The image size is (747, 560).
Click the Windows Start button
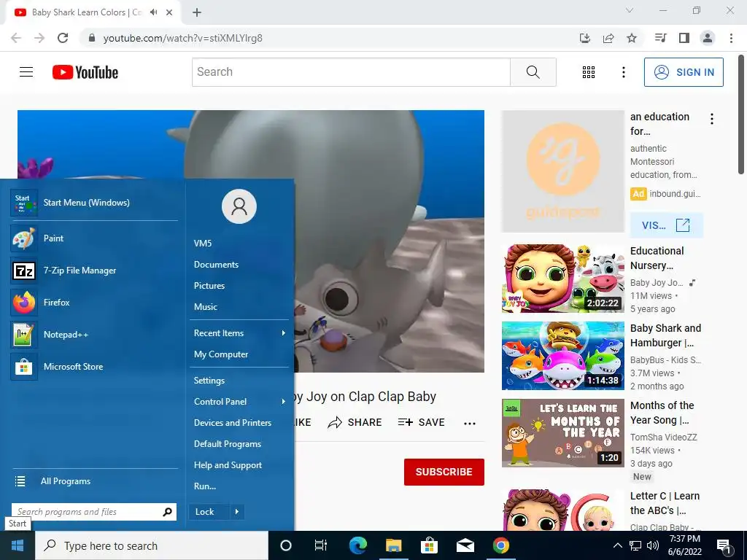click(18, 545)
